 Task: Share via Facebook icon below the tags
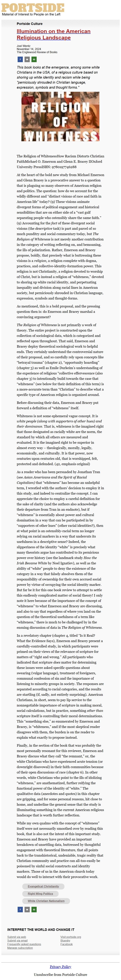point(20,909)
